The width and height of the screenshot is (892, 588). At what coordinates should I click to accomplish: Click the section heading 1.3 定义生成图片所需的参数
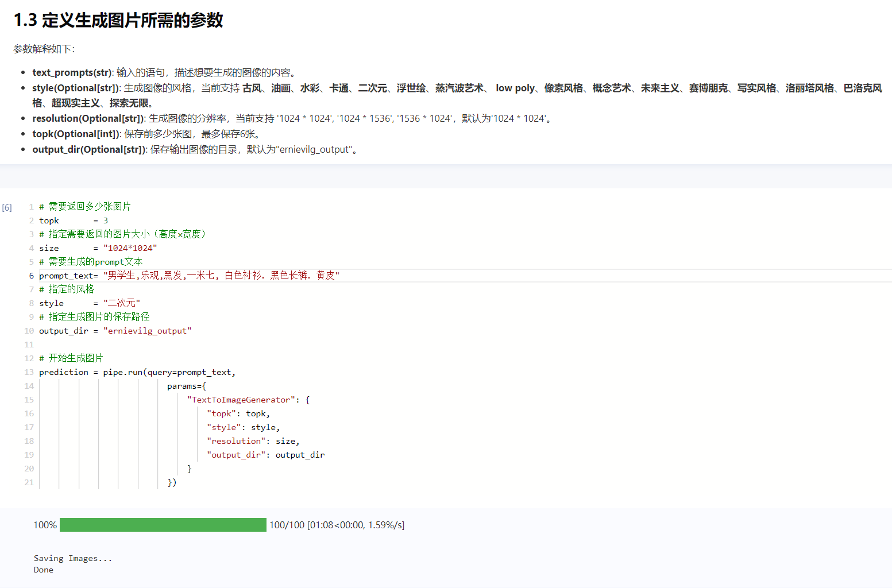tap(118, 21)
